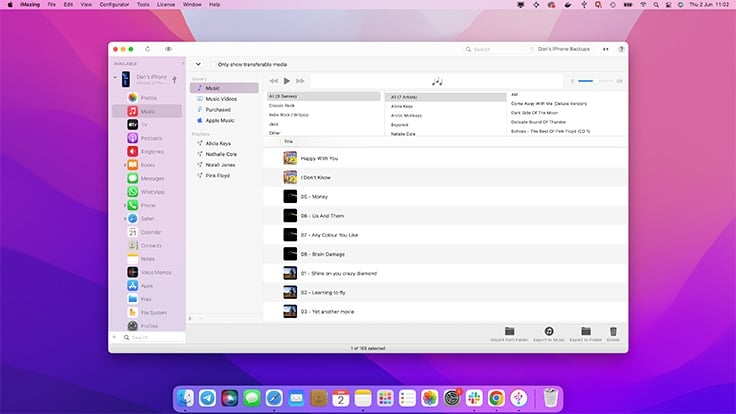Screen dimensions: 736x414
Task: Click the album art for 02 - Learning to fly
Action: click(290, 292)
